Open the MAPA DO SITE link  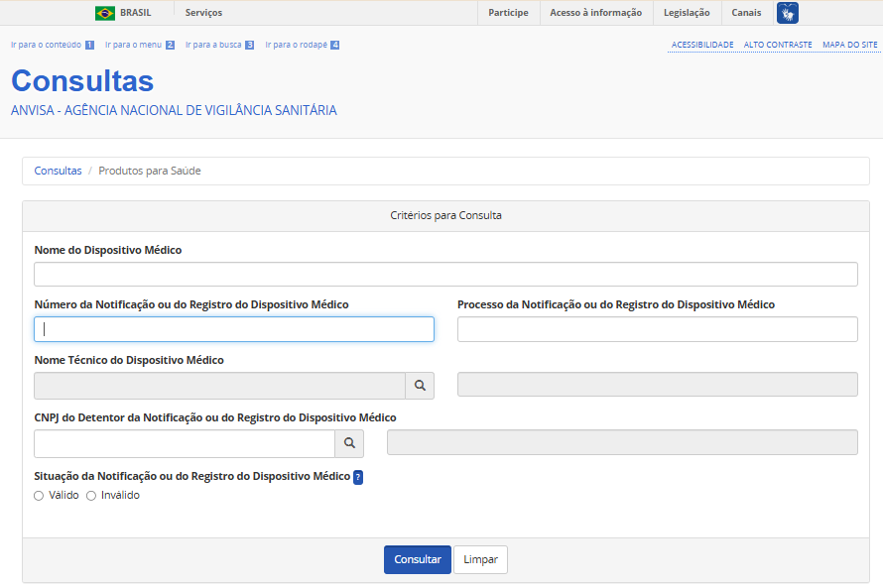tap(849, 45)
